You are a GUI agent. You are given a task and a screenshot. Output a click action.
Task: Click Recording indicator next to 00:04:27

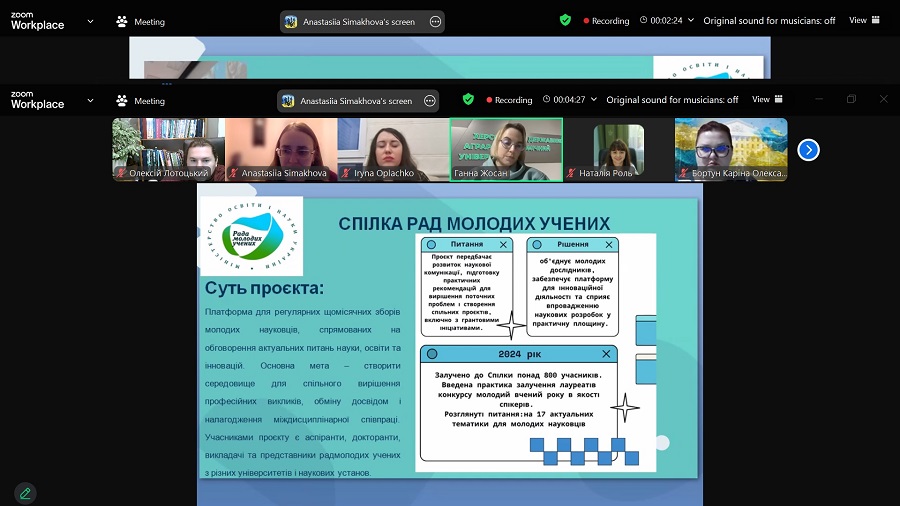coord(509,100)
